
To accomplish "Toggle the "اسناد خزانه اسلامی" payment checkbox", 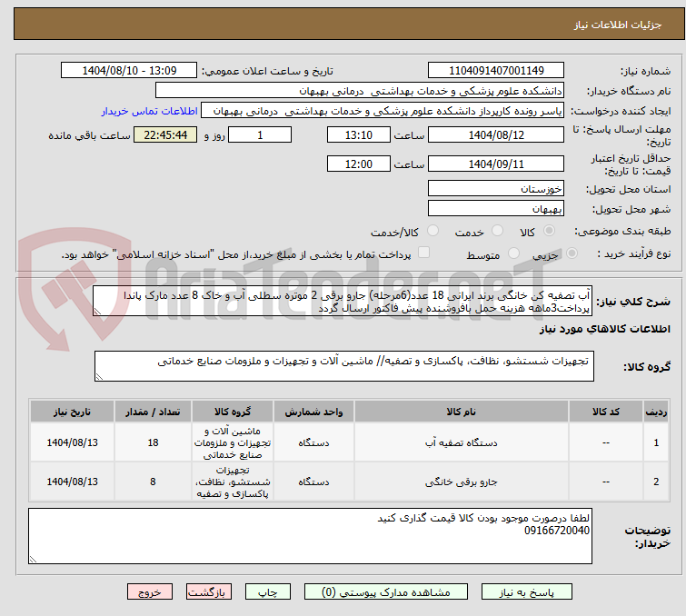I will (423, 254).
